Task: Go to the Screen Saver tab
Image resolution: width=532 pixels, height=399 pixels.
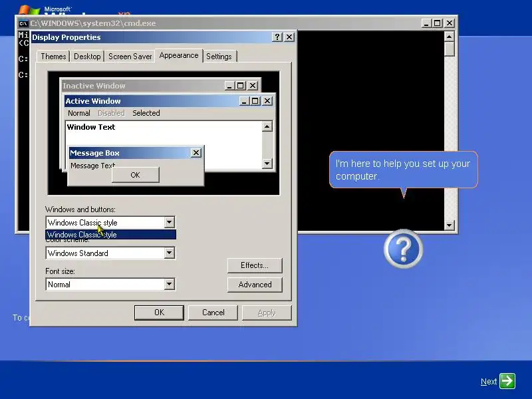Action: 130,57
